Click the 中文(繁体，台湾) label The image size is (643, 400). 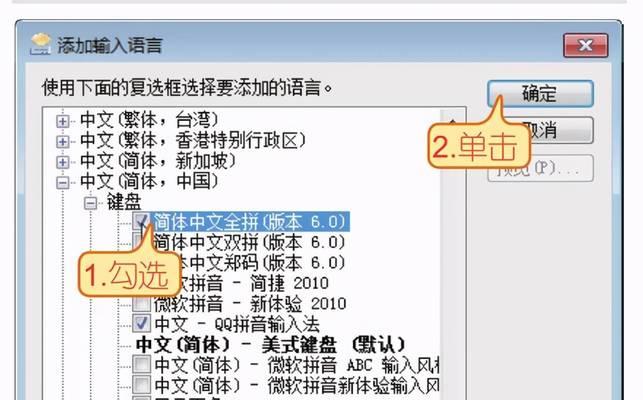pos(149,120)
